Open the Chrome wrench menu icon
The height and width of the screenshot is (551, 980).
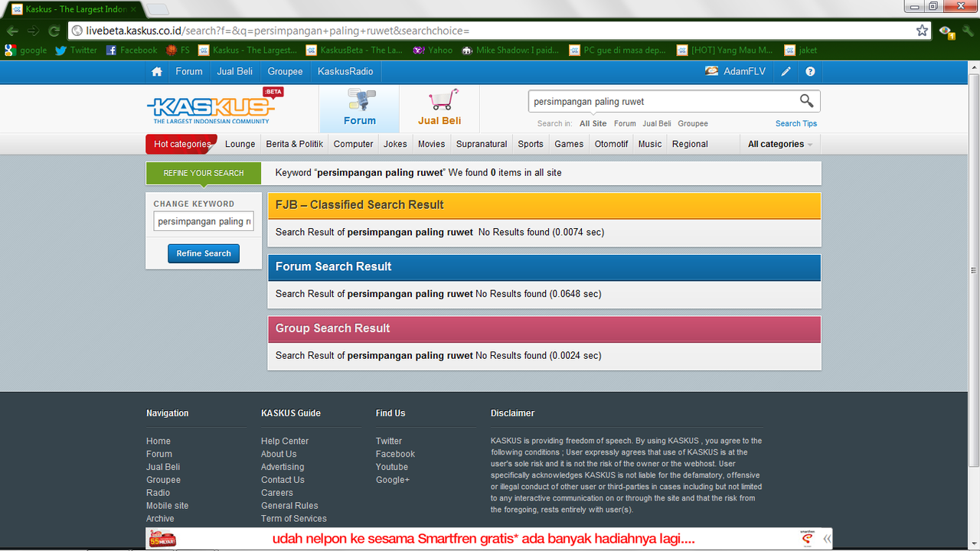(968, 31)
